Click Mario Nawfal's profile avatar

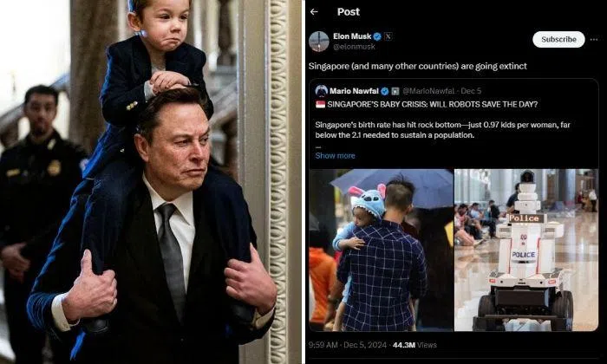[322, 91]
